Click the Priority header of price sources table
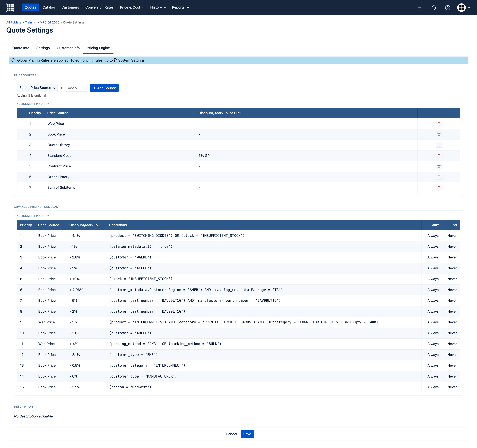The image size is (477, 448). tap(35, 113)
